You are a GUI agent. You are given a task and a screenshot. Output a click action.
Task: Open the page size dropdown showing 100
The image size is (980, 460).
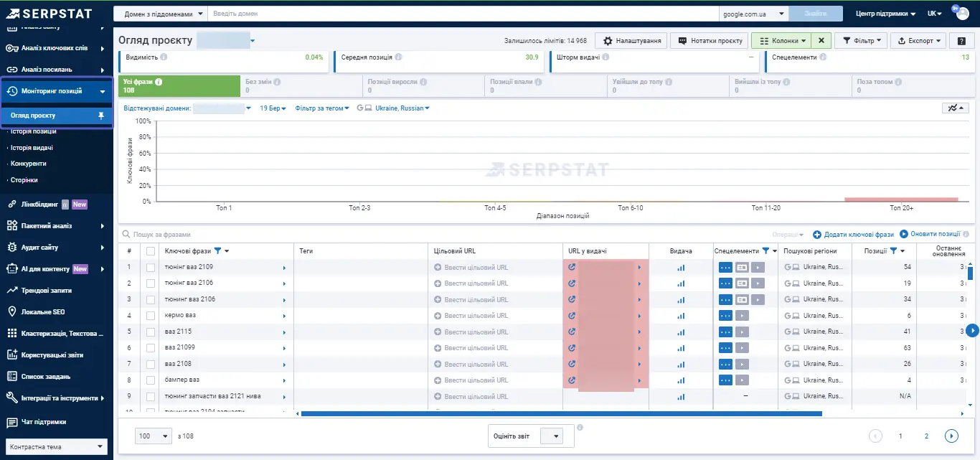pos(153,436)
